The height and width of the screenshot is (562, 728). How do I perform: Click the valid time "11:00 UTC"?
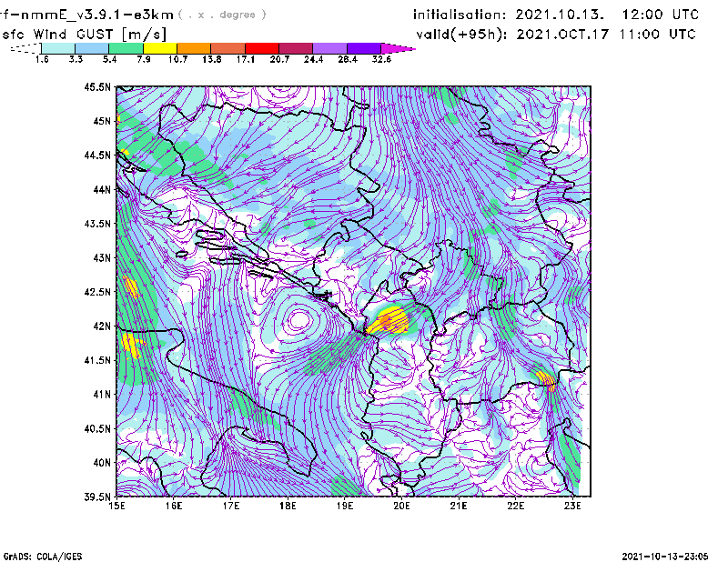(x=659, y=35)
